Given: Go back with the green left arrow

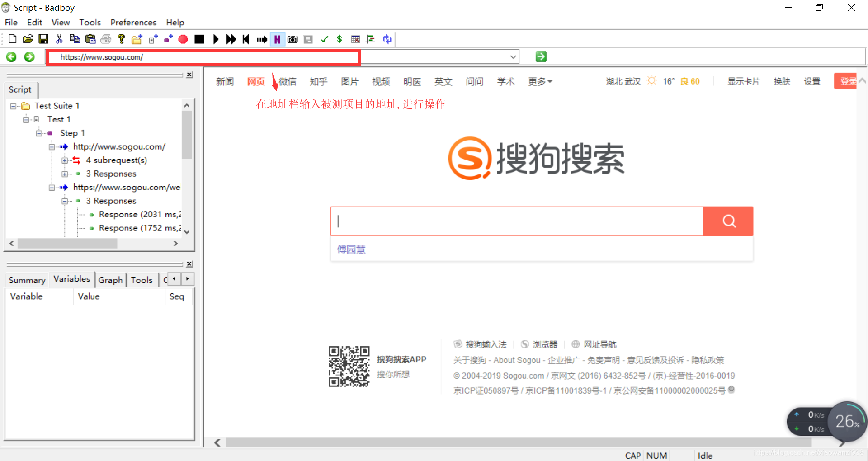Looking at the screenshot, I should (x=11, y=57).
